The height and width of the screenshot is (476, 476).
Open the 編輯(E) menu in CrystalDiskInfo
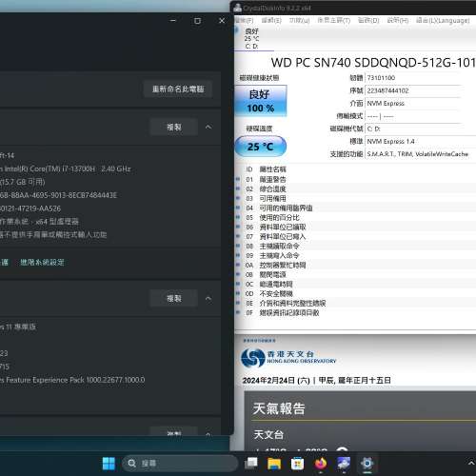pos(271,21)
